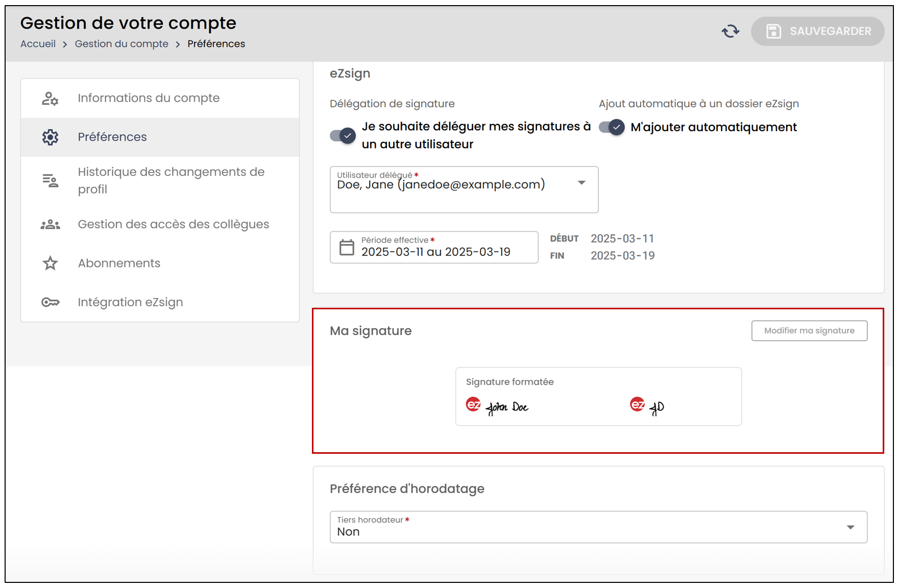Click the Intégration eZsign key icon
Image resolution: width=898 pixels, height=588 pixels.
[x=50, y=302]
